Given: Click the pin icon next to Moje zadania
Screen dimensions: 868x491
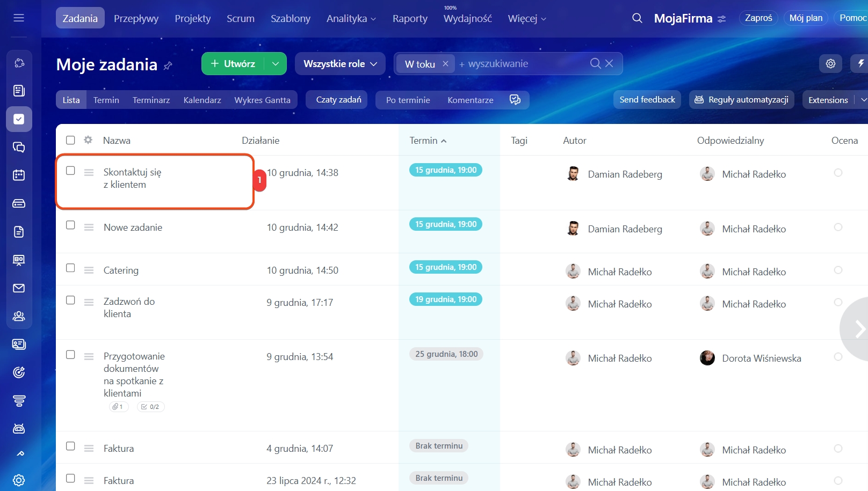Looking at the screenshot, I should pyautogui.click(x=168, y=65).
